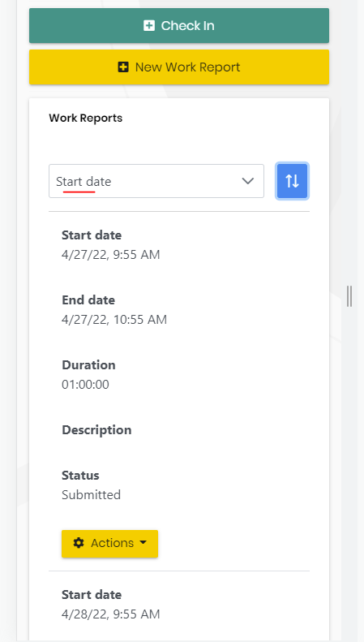The image size is (364, 642).
Task: Click the chevron arrow in the sort field
Action: (248, 181)
